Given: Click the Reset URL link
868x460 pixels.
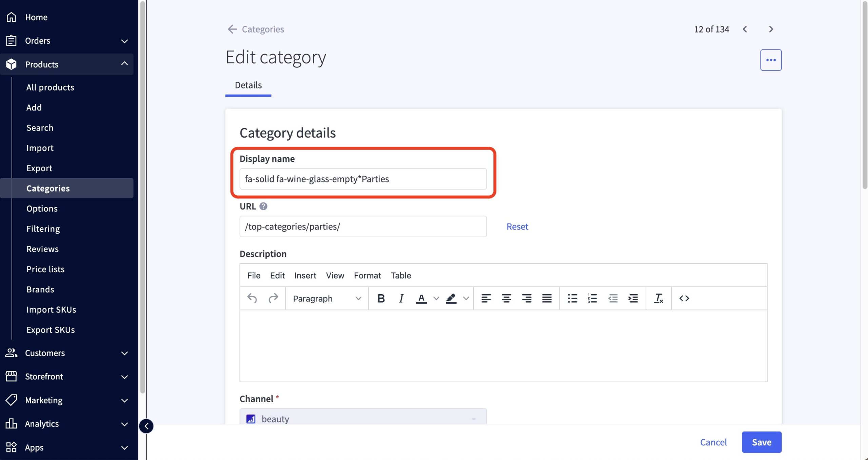Looking at the screenshot, I should coord(517,226).
